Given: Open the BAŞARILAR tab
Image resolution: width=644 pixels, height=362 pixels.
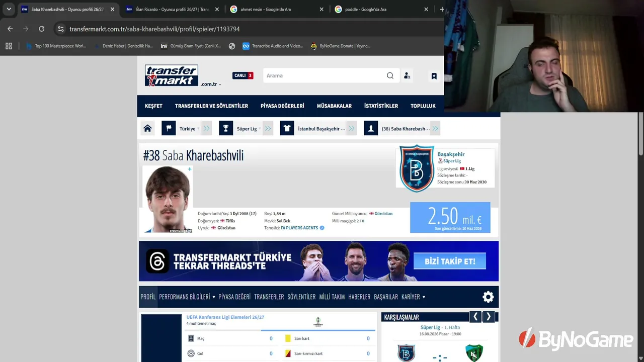Looking at the screenshot, I should [386, 297].
